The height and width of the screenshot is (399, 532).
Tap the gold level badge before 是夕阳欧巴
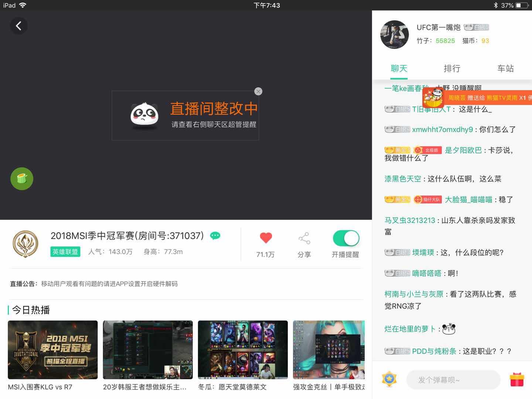[398, 150]
